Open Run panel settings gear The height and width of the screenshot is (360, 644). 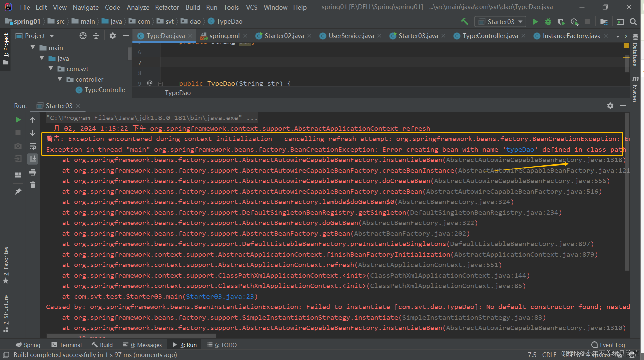610,106
